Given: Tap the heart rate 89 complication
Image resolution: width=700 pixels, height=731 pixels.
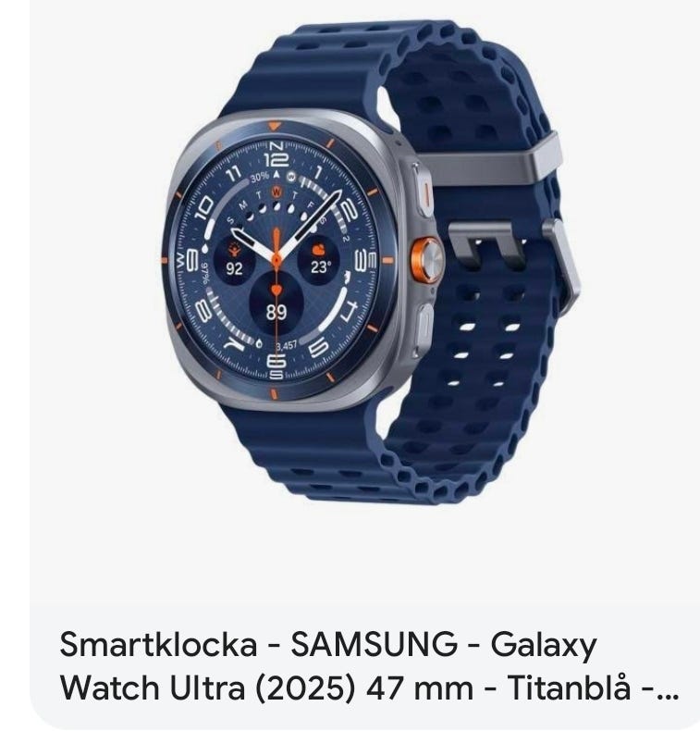Looking at the screenshot, I should (276, 304).
